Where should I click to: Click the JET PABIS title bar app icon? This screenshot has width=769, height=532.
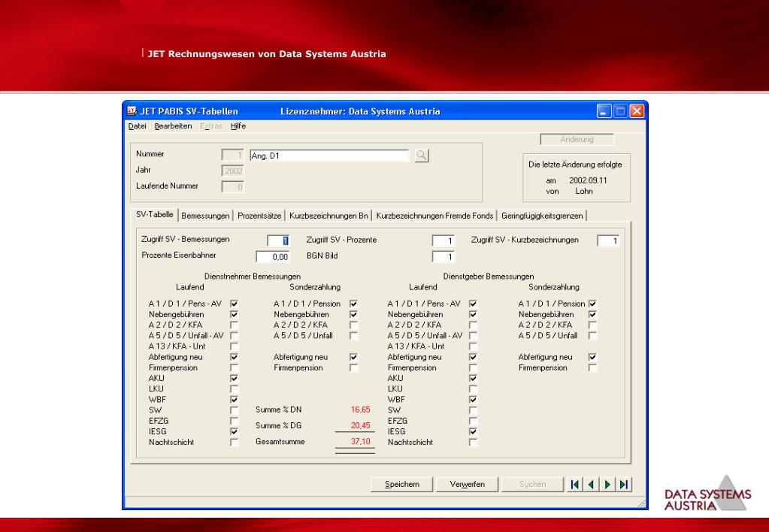(132, 110)
